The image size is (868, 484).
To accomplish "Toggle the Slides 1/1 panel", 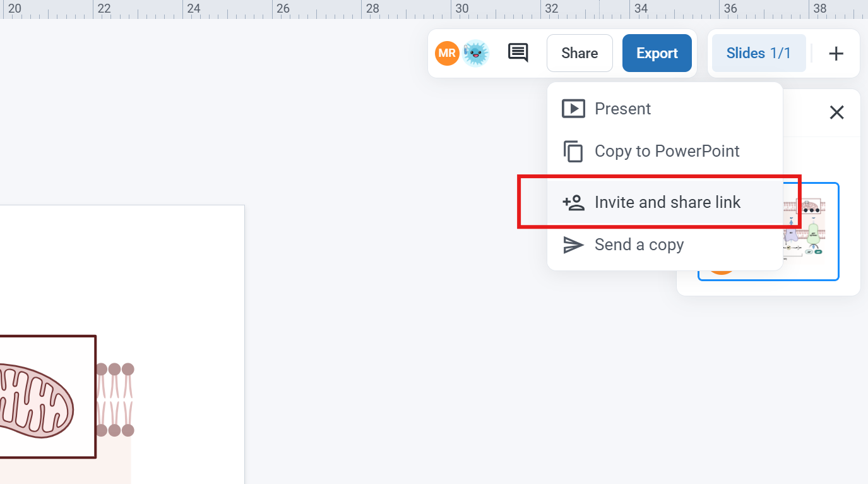I will coord(758,53).
